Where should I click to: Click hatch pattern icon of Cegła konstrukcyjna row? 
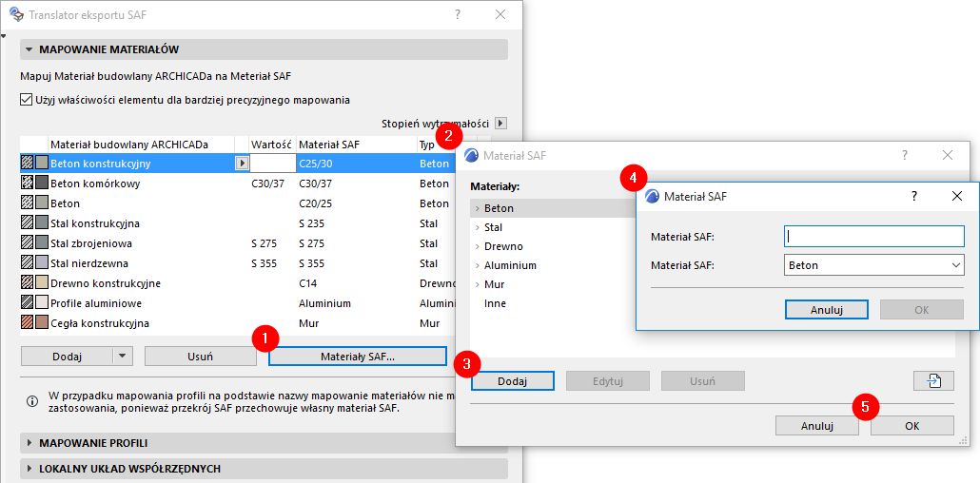[27, 323]
